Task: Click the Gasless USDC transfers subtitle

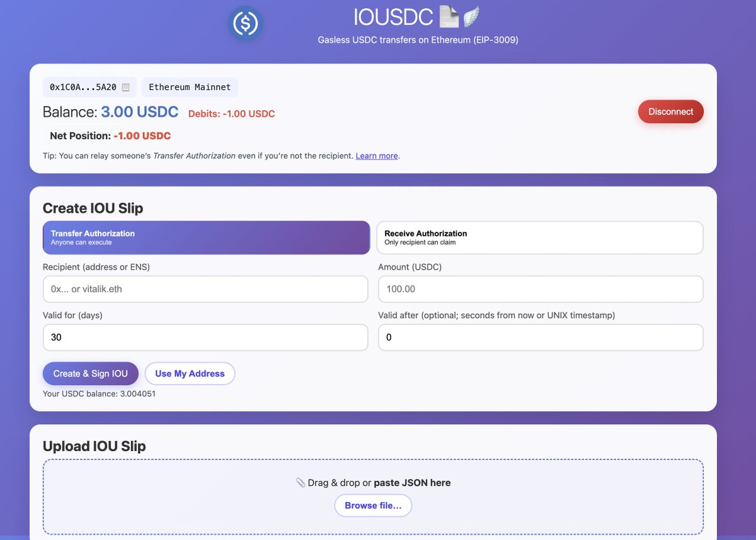Action: coord(418,40)
